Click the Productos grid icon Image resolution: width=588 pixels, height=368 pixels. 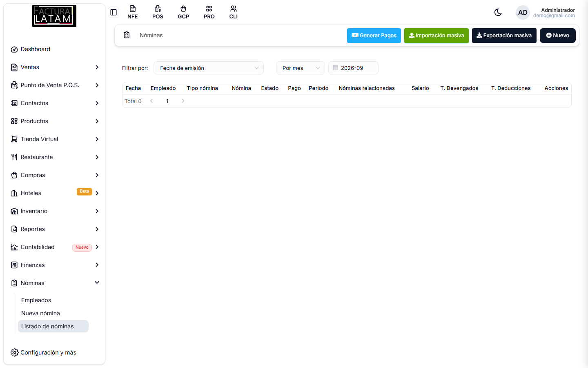click(x=14, y=121)
